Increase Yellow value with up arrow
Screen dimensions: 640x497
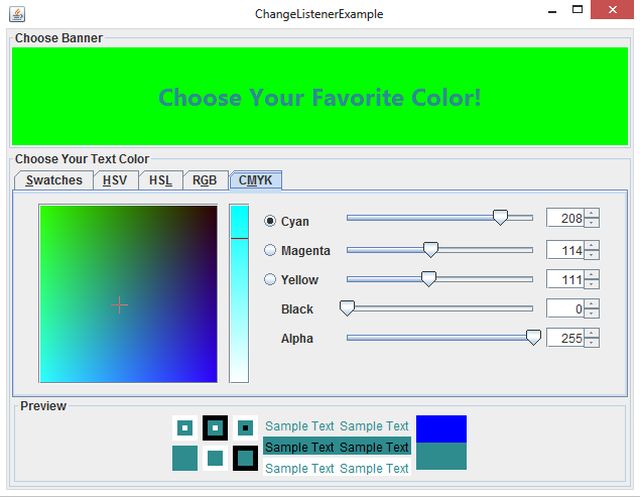pyautogui.click(x=591, y=275)
